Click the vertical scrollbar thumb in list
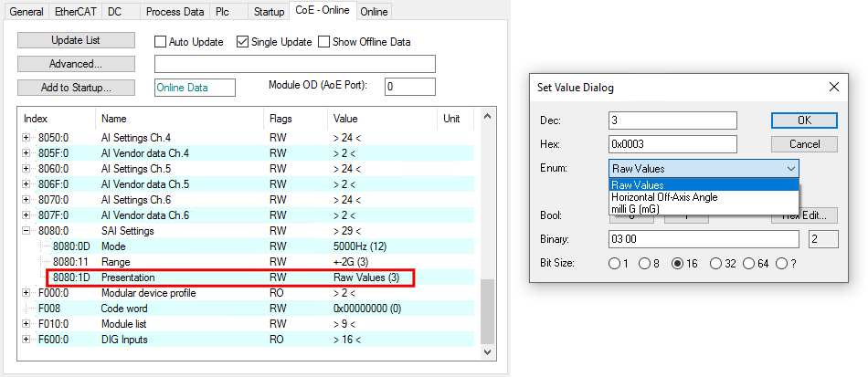 487,312
